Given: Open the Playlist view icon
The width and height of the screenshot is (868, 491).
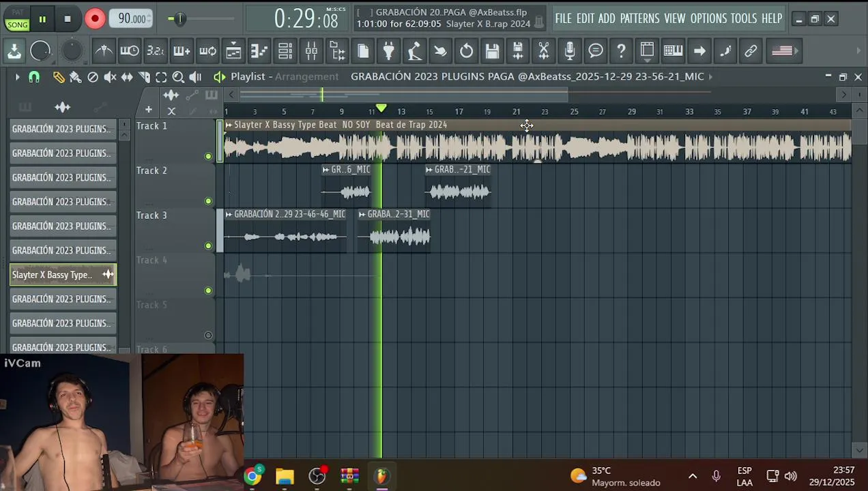Looking at the screenshot, I should tap(233, 50).
